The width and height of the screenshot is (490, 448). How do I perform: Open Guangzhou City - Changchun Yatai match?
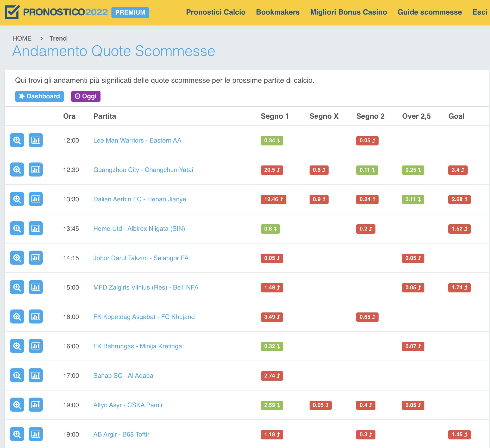[143, 170]
